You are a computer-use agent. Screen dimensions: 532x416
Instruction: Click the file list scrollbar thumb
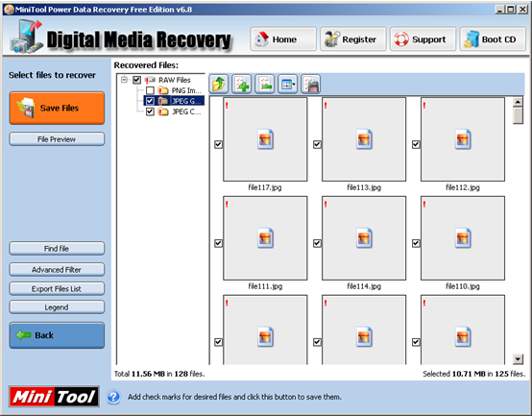[x=519, y=115]
